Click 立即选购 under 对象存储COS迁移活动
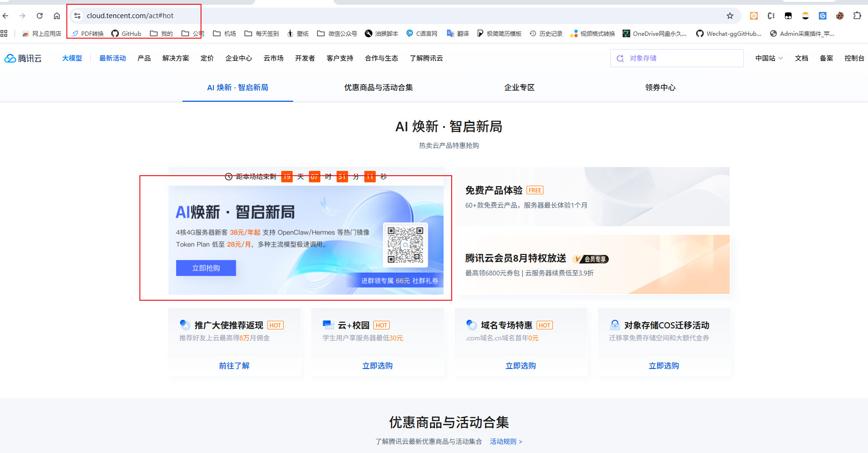Viewport: 868px width, 453px height. click(664, 366)
